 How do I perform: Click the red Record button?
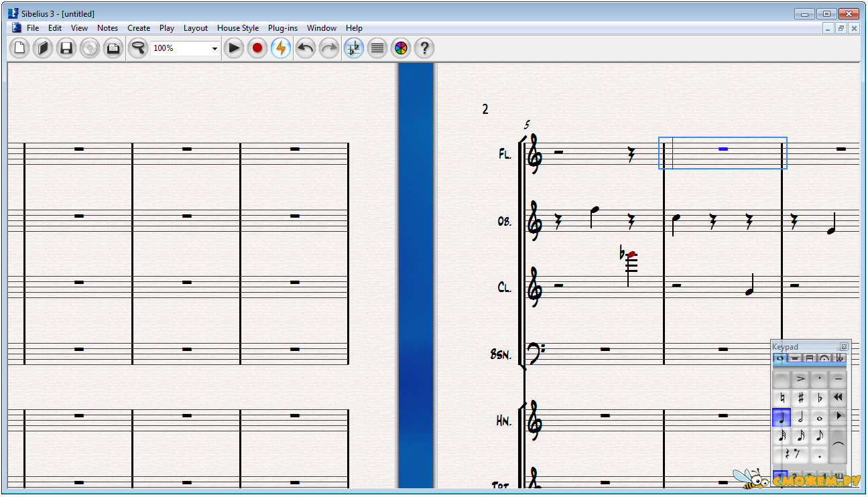click(257, 48)
